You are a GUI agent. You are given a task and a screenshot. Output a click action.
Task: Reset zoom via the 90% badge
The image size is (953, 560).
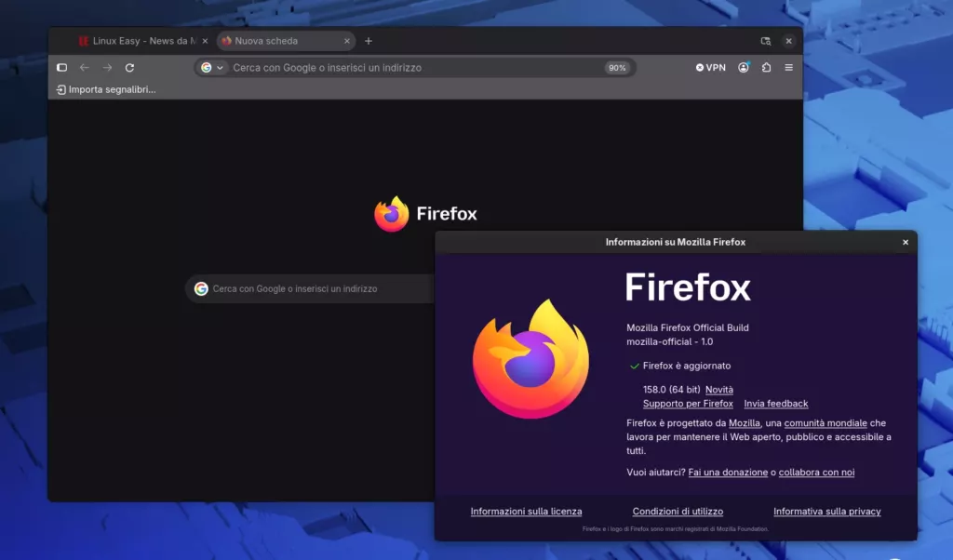coord(617,68)
